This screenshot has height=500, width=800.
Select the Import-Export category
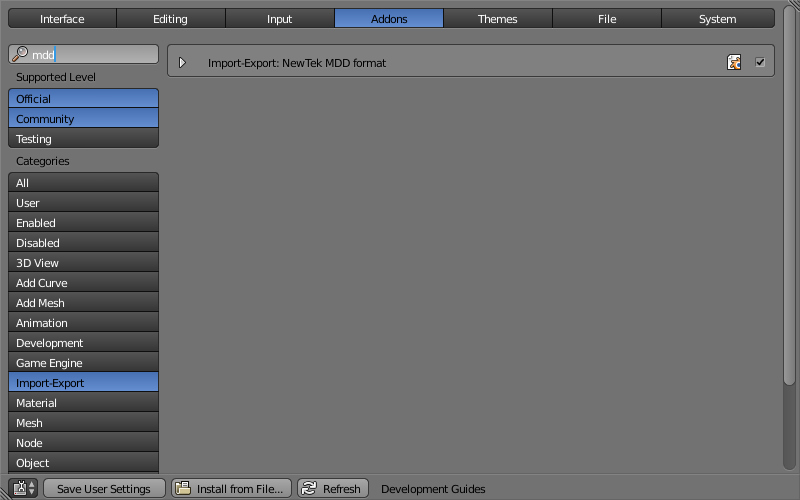[83, 382]
